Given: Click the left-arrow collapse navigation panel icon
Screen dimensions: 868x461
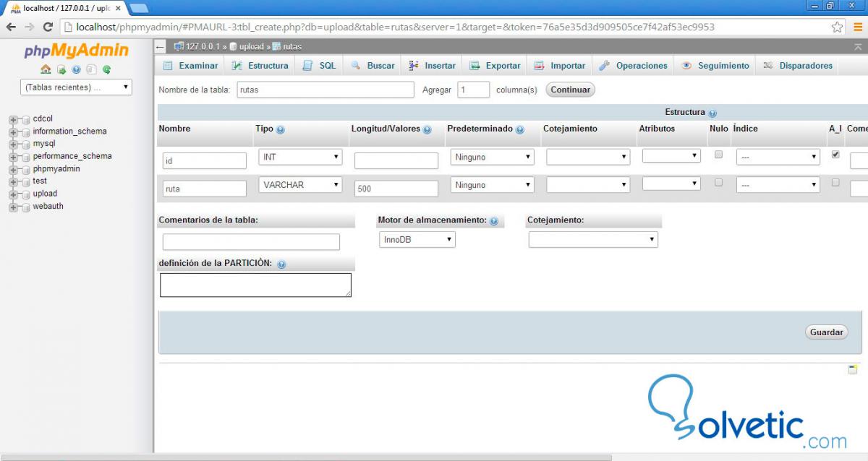Looking at the screenshot, I should 161,47.
